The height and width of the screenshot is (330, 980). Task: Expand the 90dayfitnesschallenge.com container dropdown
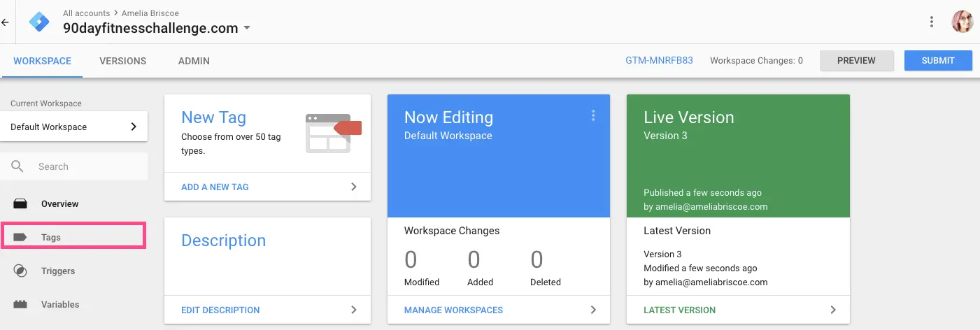pyautogui.click(x=246, y=29)
